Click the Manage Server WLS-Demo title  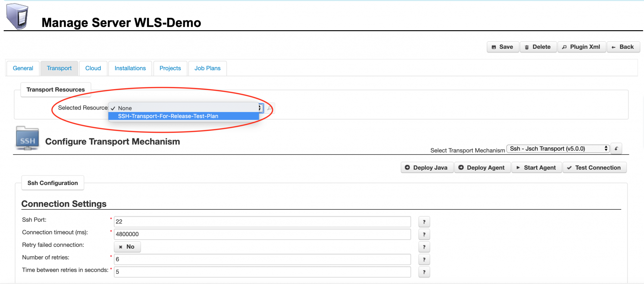click(121, 23)
